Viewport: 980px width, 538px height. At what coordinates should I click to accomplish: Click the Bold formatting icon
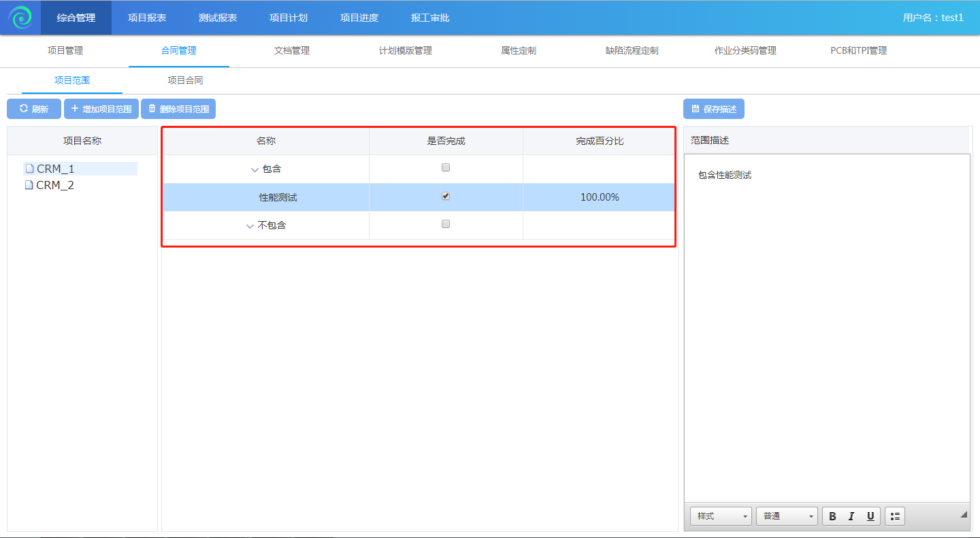coord(832,516)
